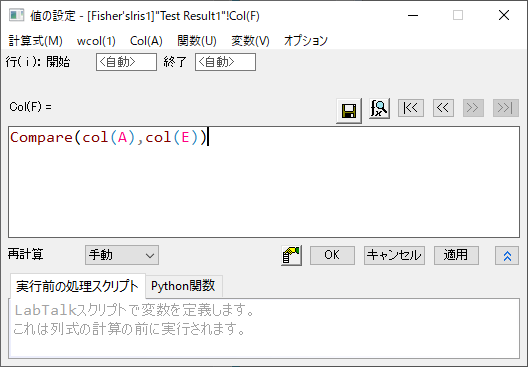528x367 pixels.
Task: Click into the LabTalk script text area
Action: [x=265, y=328]
